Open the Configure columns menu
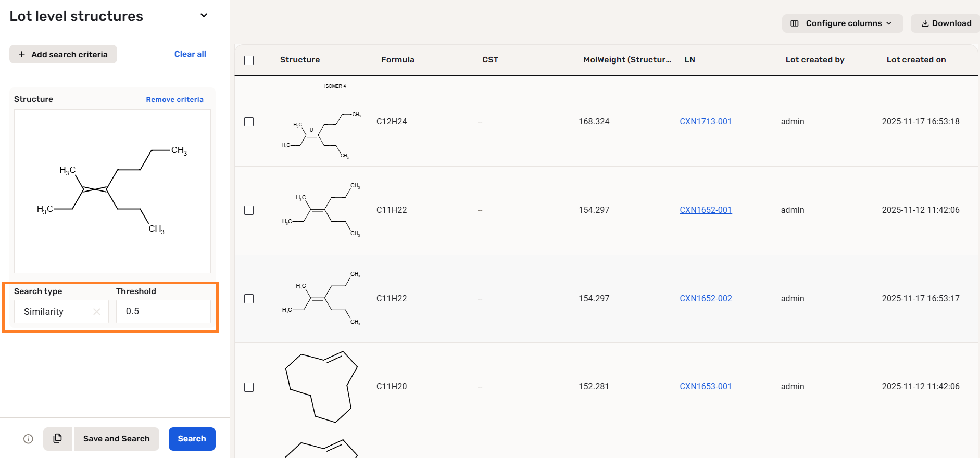The image size is (980, 458). pyautogui.click(x=842, y=23)
